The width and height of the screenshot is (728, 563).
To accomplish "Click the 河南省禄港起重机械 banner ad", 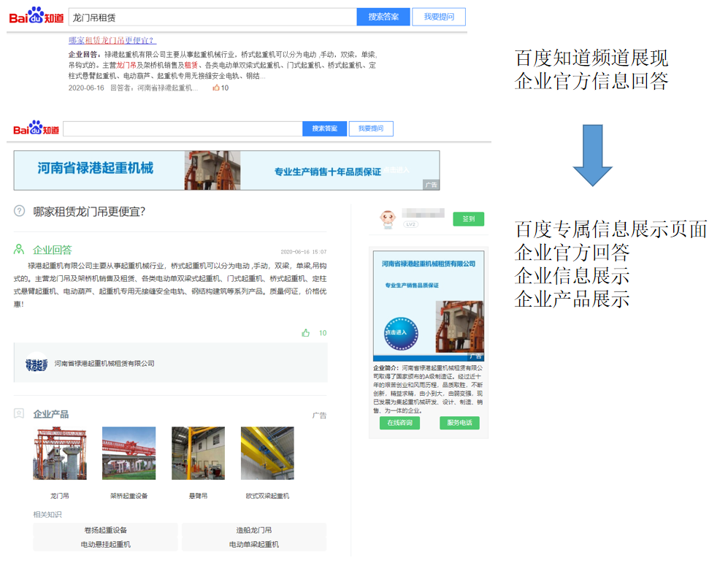I will pyautogui.click(x=226, y=170).
